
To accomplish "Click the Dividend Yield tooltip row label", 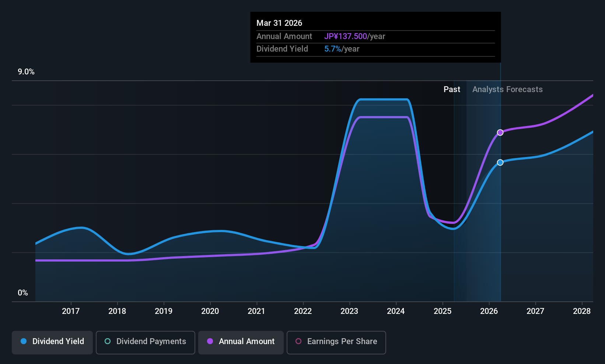I will (282, 49).
